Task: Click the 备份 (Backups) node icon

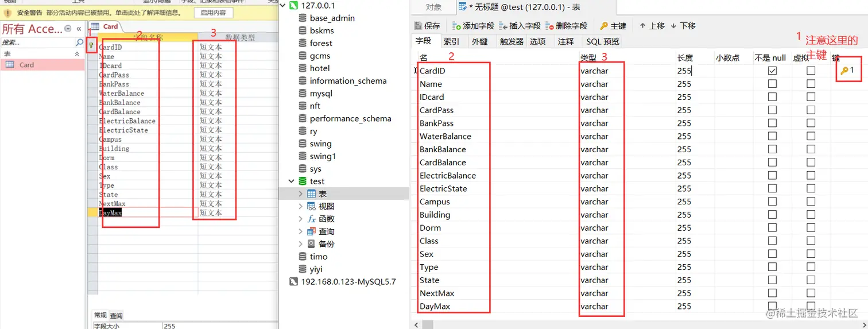Action: point(311,244)
